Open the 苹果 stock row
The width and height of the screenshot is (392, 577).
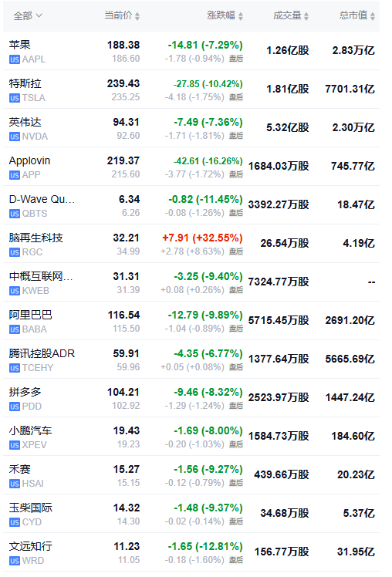click(x=191, y=51)
